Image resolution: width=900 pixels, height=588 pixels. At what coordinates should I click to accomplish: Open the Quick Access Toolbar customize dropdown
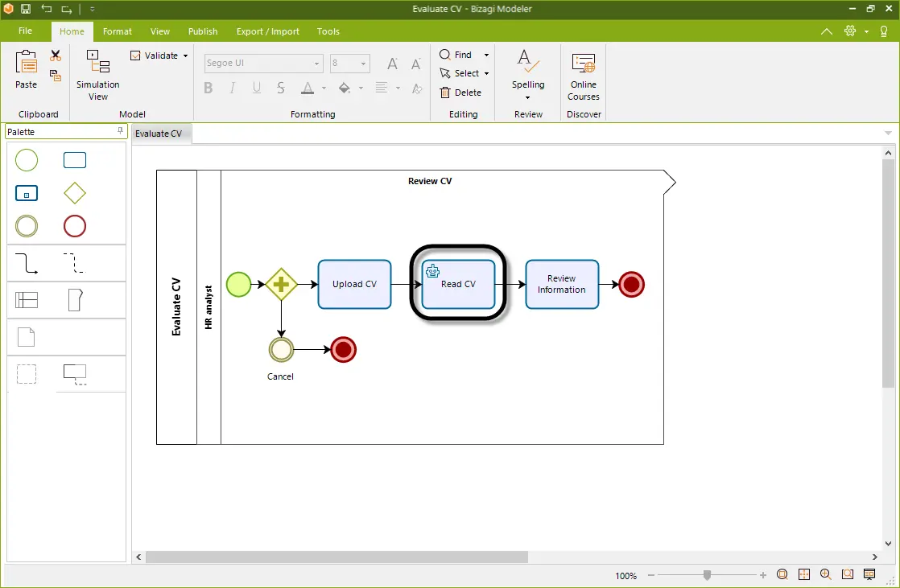[93, 9]
